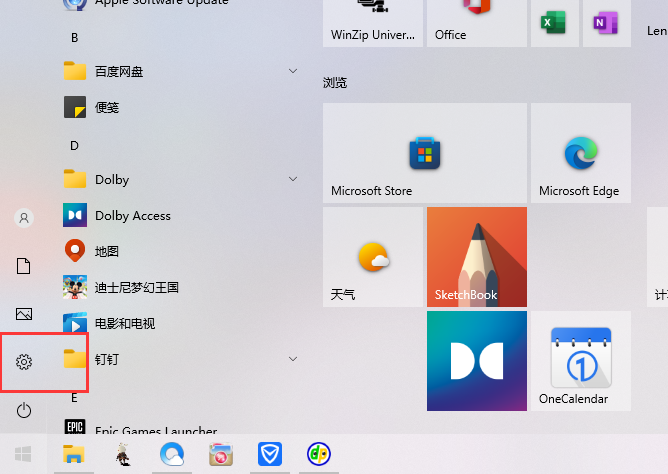Image resolution: width=668 pixels, height=474 pixels.
Task: Expand the Dolby folder chevron
Action: click(x=293, y=179)
